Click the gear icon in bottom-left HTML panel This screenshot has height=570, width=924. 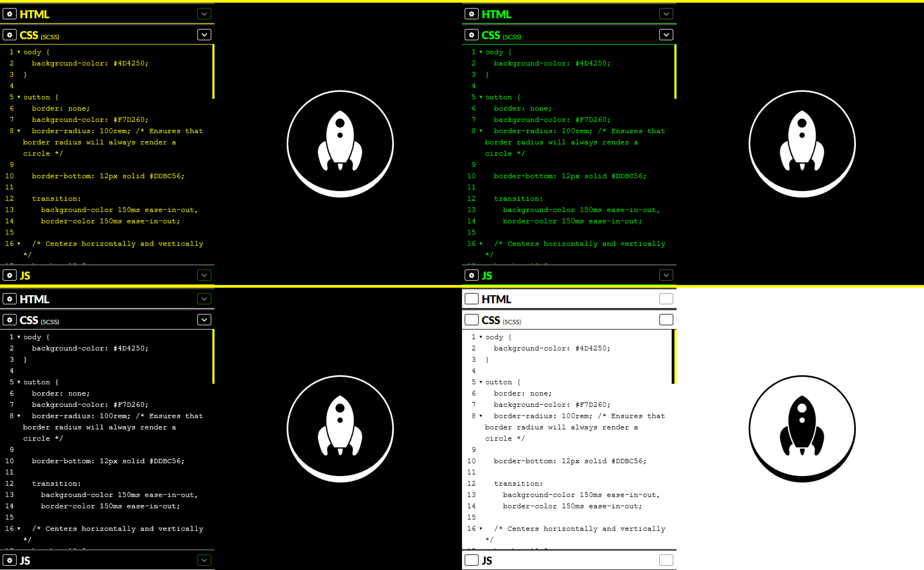[x=9, y=298]
